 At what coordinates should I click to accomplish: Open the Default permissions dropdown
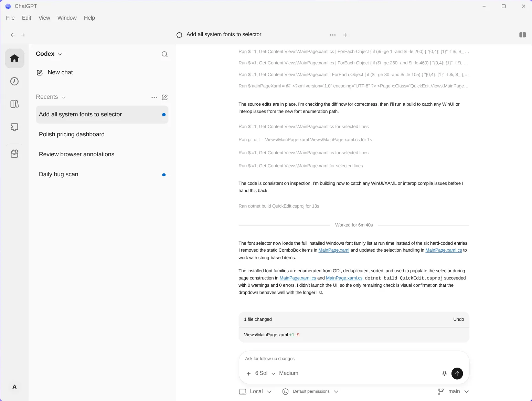click(310, 392)
